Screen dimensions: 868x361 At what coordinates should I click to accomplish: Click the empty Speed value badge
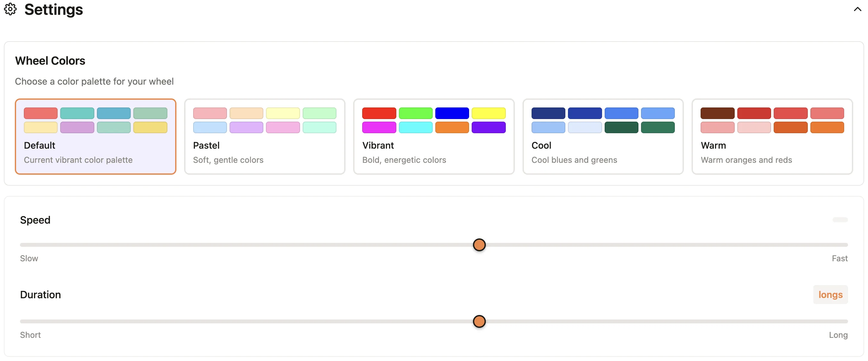[840, 220]
